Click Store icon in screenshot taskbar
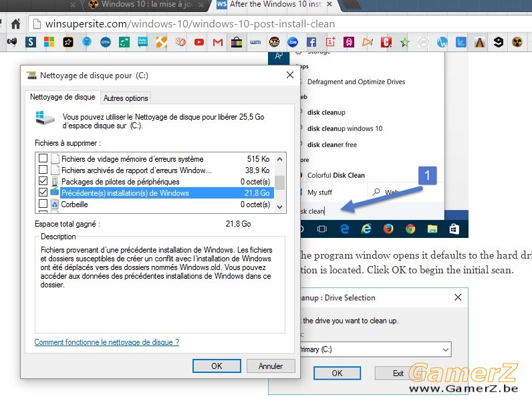Viewport: 532px width, 399px height. point(454,229)
